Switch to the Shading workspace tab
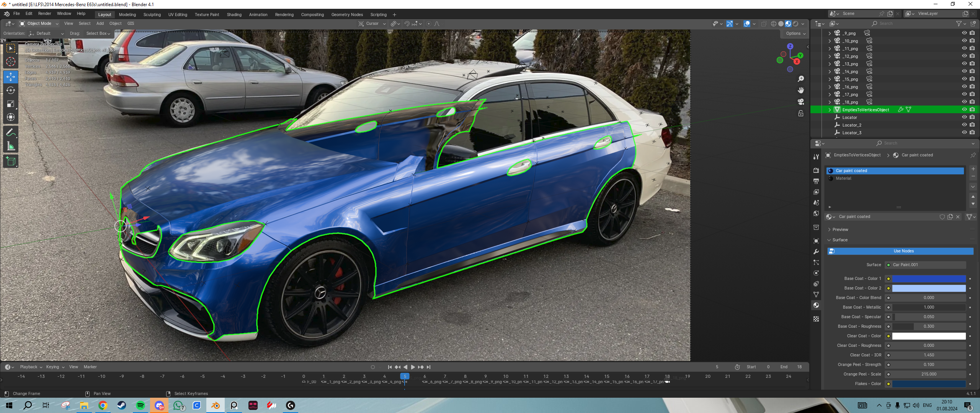This screenshot has width=980, height=413. (234, 15)
